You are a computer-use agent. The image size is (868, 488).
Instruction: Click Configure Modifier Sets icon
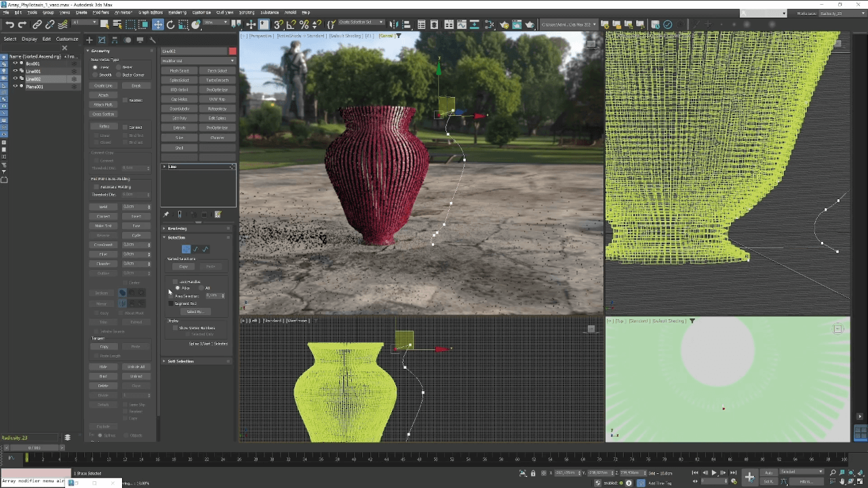(218, 214)
